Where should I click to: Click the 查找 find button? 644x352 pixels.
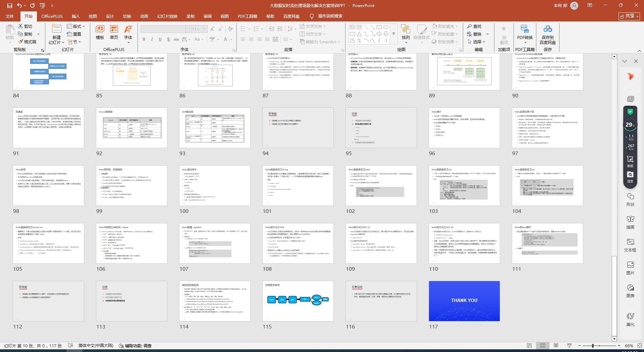click(474, 26)
